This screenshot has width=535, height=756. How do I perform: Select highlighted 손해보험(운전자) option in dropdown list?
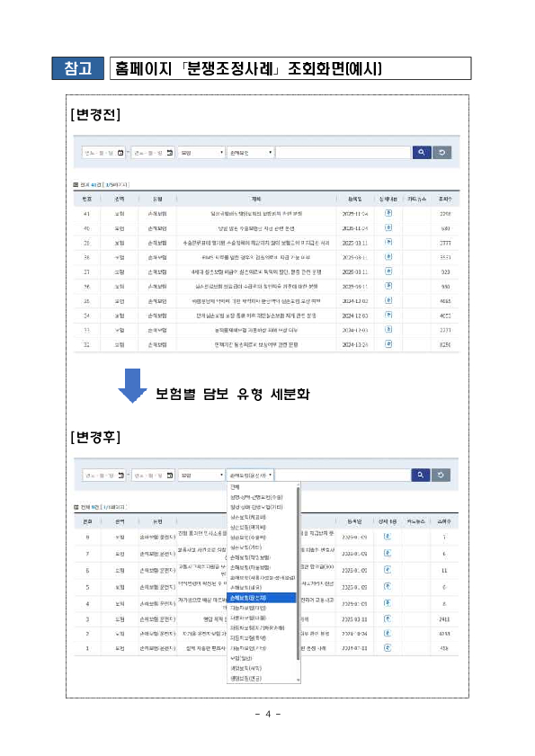[261, 598]
